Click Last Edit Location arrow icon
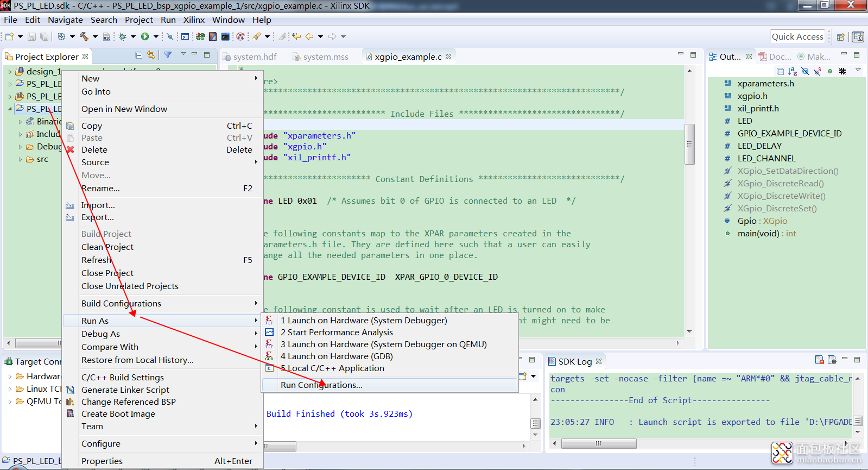This screenshot has width=868, height=470. pyautogui.click(x=296, y=36)
